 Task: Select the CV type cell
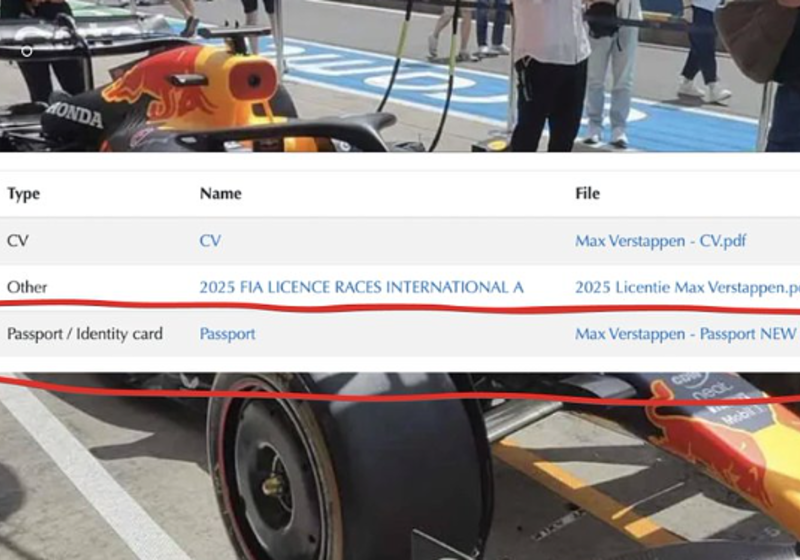18,241
